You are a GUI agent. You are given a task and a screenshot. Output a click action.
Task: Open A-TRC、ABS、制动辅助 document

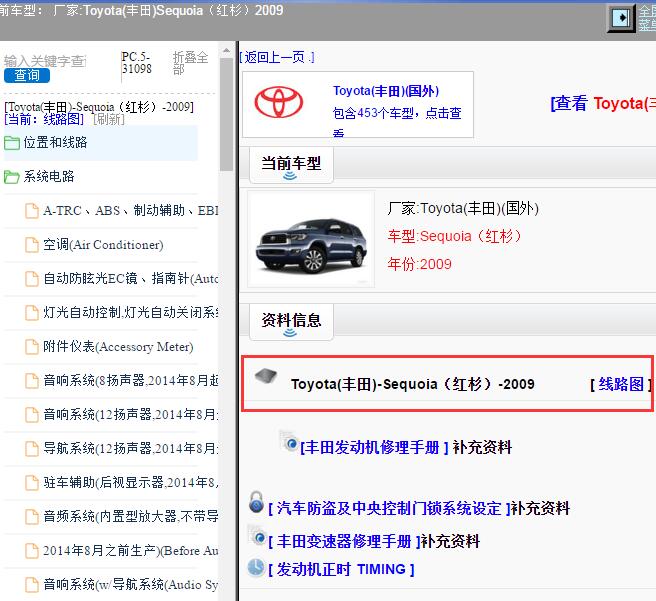131,210
